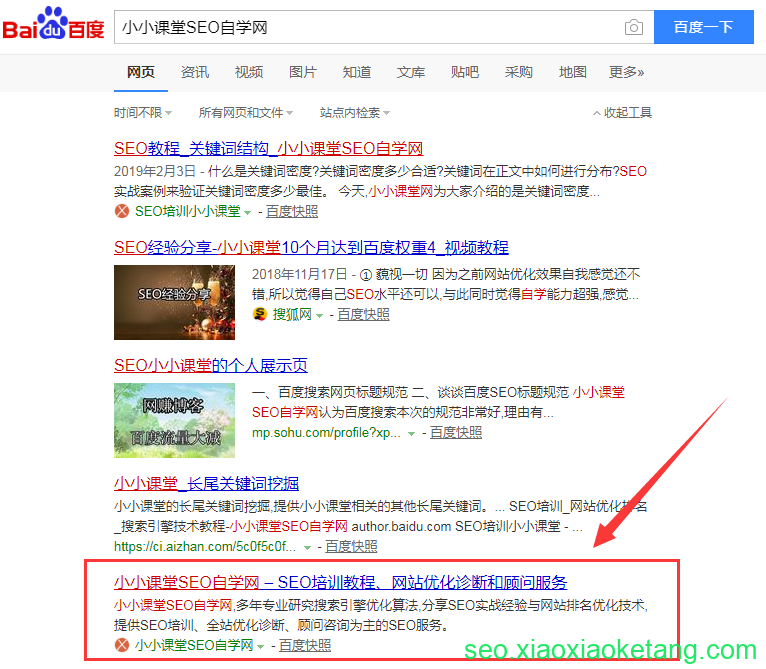The image size is (766, 669).
Task: Open camera image search icon
Action: tap(634, 27)
